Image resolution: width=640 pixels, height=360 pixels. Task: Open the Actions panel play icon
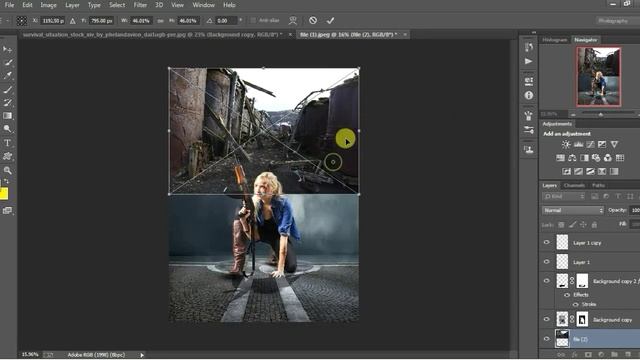(529, 61)
